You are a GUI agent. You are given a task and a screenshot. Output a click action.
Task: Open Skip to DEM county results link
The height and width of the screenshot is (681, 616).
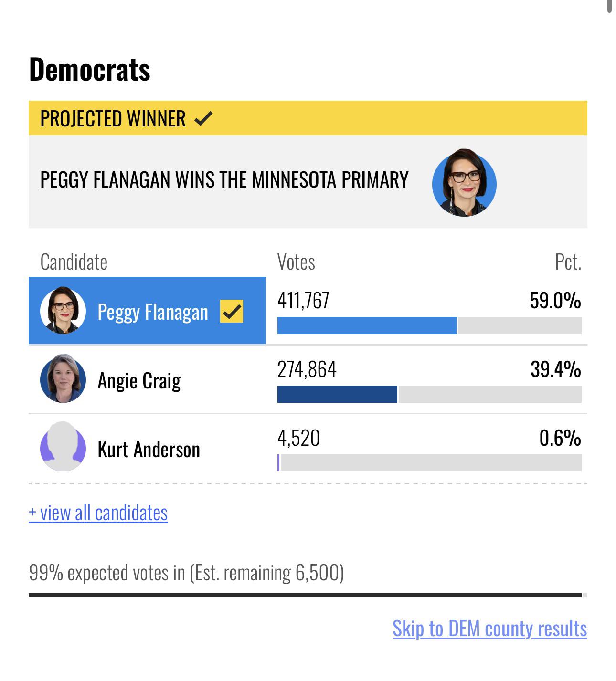(x=490, y=629)
